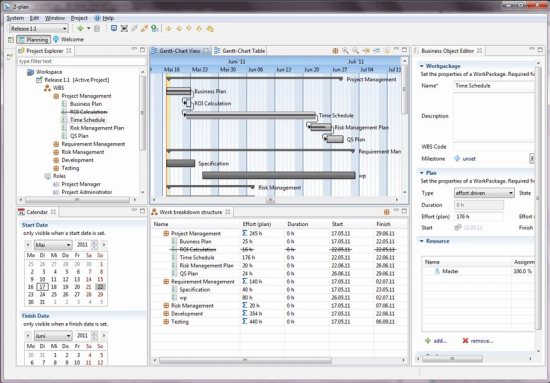
Task: Close the Work breakdown structure tab
Action: tap(228, 212)
